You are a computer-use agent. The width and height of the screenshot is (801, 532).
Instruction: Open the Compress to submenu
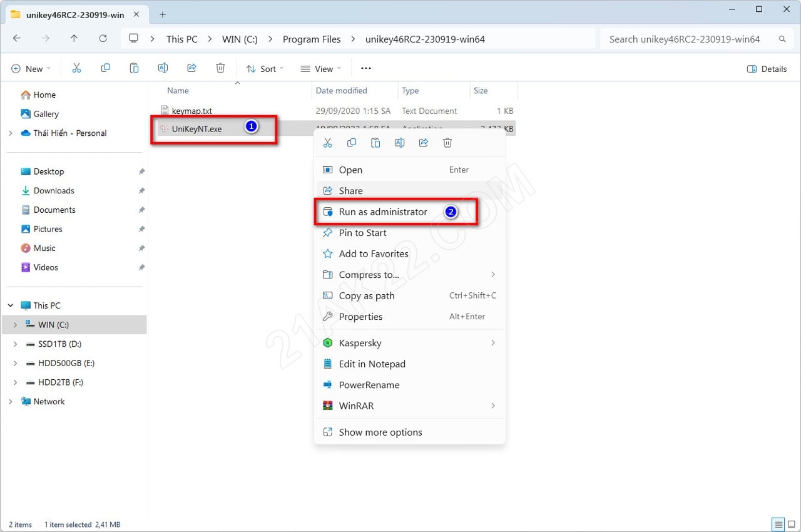409,275
